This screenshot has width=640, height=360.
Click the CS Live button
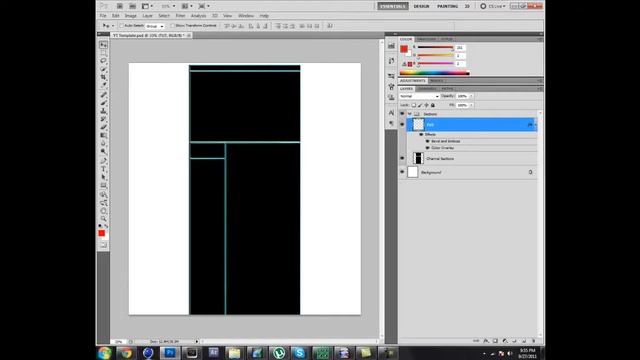pyautogui.click(x=493, y=6)
